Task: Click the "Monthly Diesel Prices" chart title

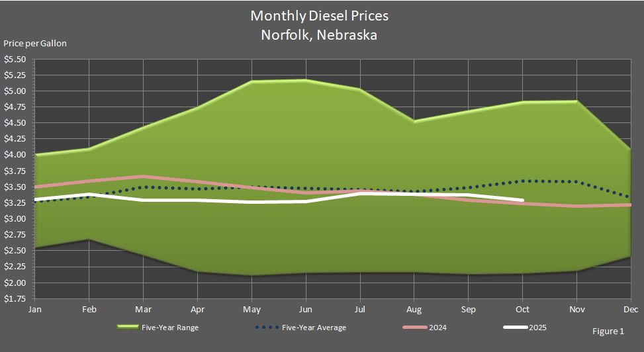Action: 320,15
